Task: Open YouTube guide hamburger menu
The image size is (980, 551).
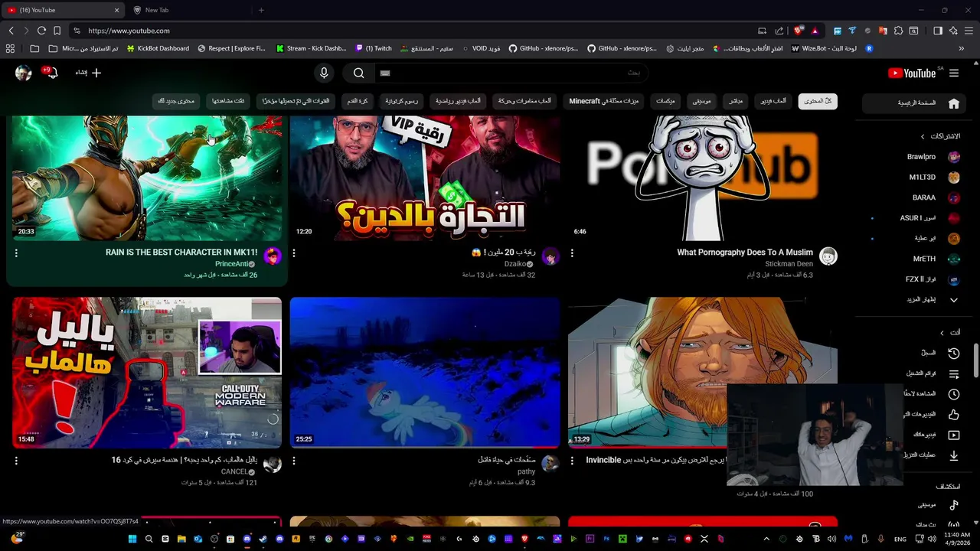Action: tap(954, 73)
